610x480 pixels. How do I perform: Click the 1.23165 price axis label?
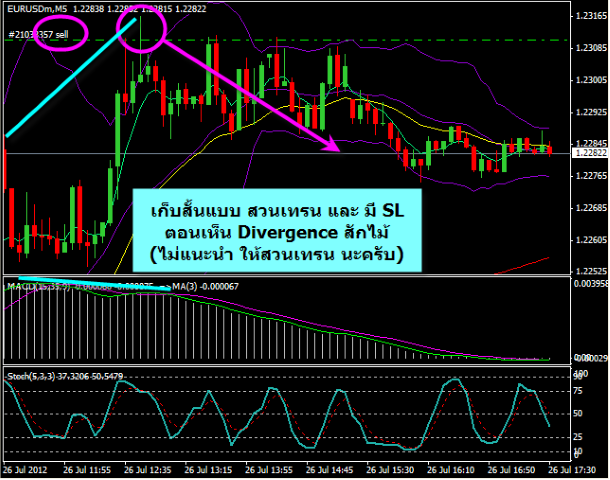[x=591, y=16]
